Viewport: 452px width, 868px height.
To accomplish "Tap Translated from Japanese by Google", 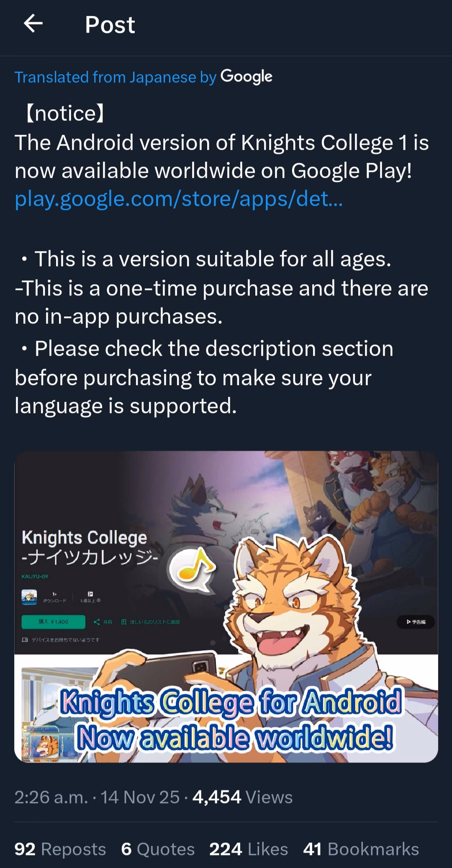I will pos(144,77).
